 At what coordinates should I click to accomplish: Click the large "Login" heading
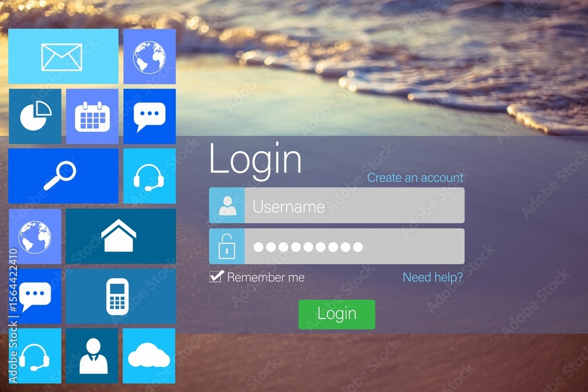pos(255,160)
